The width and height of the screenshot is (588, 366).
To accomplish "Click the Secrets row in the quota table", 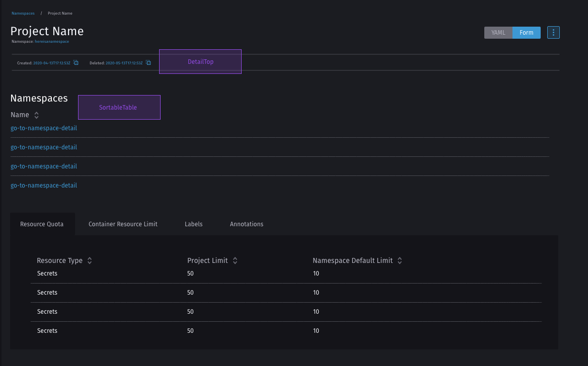I will [47, 273].
